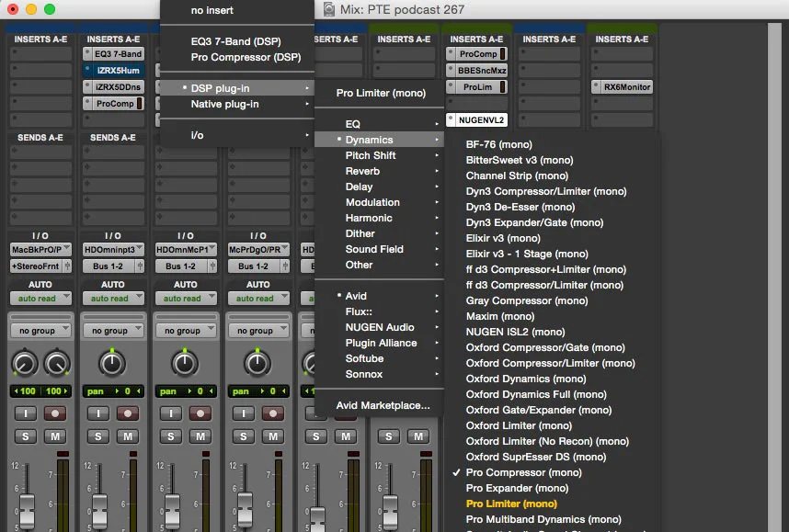Viewport: 789px width, 532px height.
Task: Open the ProLim insert slot
Action: pos(476,87)
